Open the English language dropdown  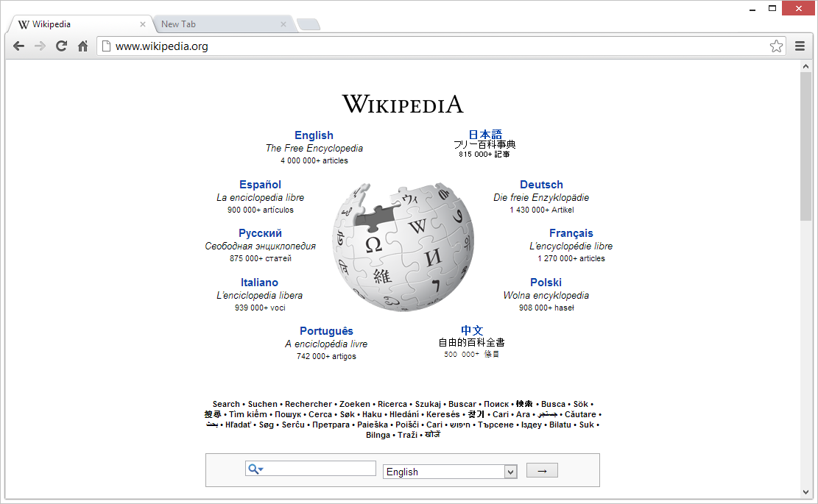coord(450,471)
